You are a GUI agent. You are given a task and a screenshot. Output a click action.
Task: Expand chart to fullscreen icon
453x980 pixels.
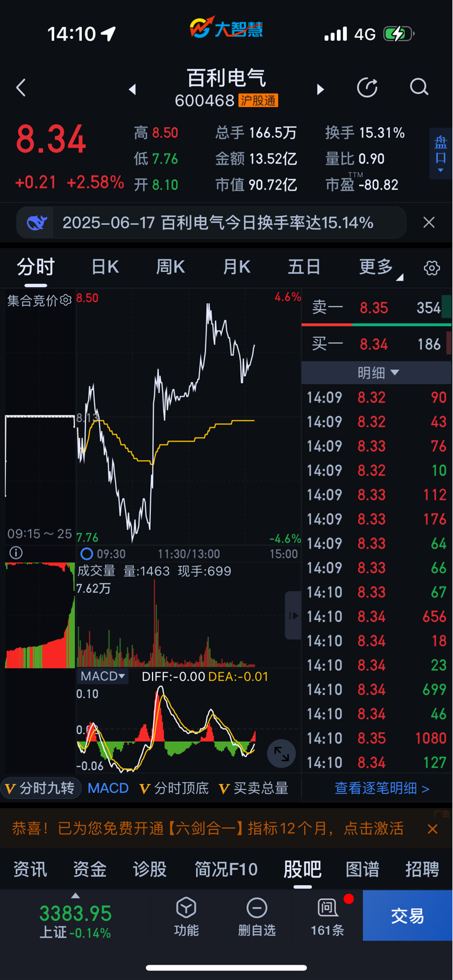(x=282, y=753)
